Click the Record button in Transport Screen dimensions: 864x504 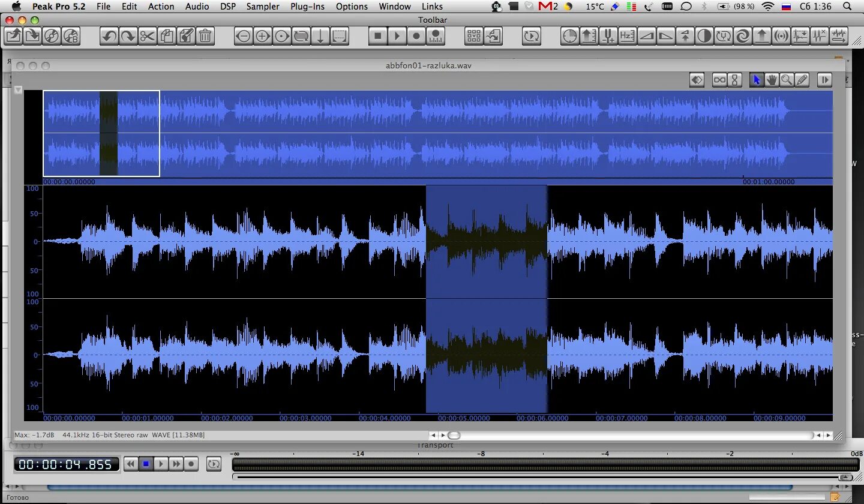point(191,464)
